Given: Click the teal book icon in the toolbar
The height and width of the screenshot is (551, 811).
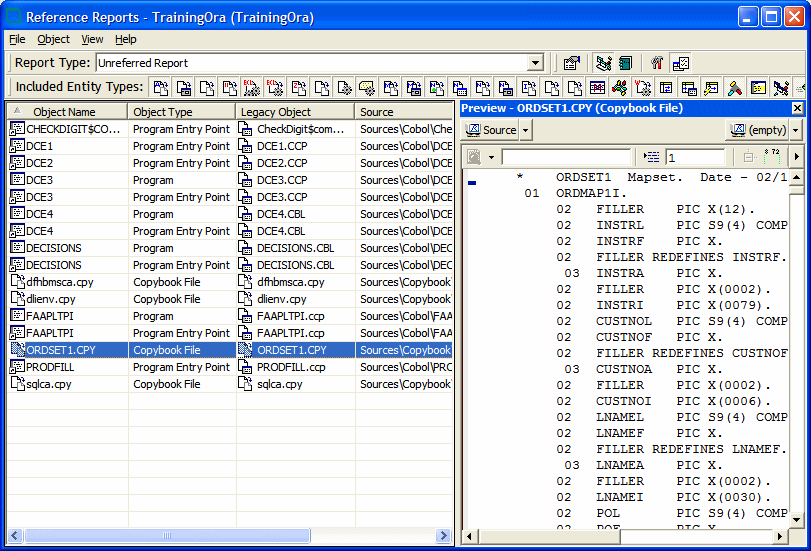Looking at the screenshot, I should point(625,63).
